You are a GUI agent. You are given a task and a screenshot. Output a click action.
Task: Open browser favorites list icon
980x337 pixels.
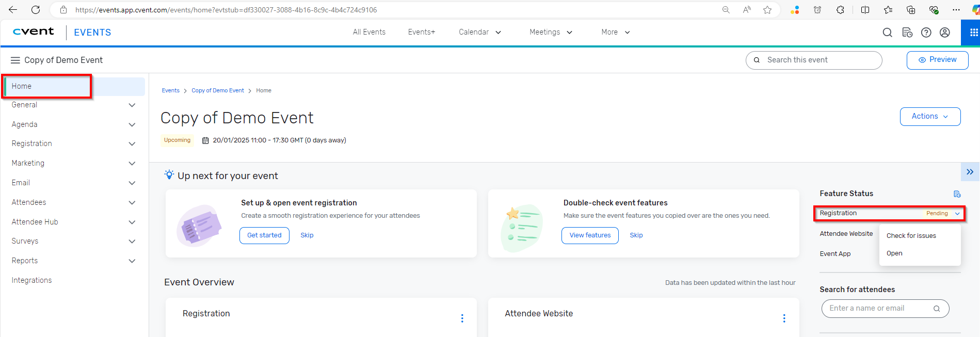point(888,10)
